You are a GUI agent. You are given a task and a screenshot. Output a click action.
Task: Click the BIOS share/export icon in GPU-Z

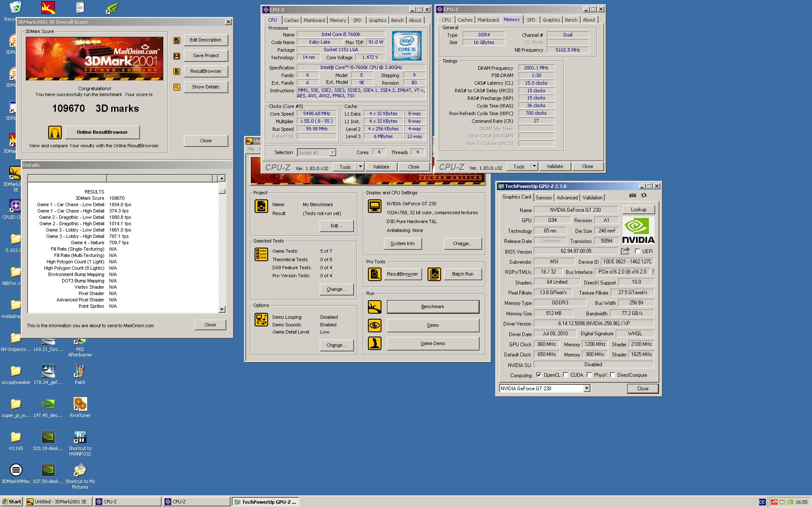(x=625, y=251)
